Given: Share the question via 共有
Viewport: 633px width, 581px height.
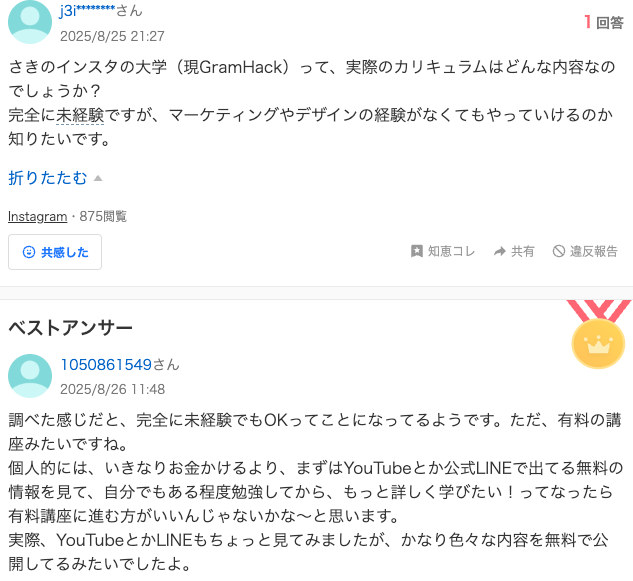Looking at the screenshot, I should 522,251.
